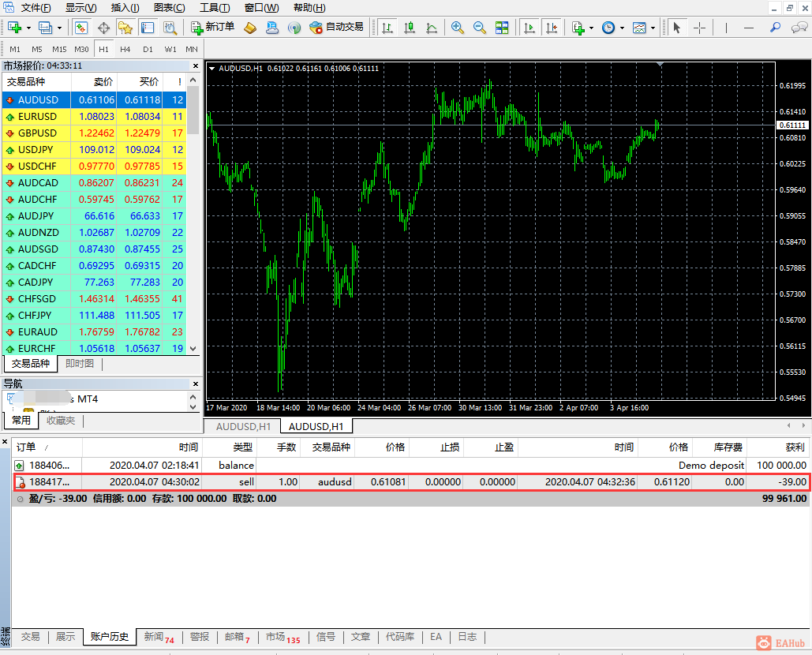Select the crosshair cursor tool
The width and height of the screenshot is (812, 655).
pyautogui.click(x=699, y=28)
